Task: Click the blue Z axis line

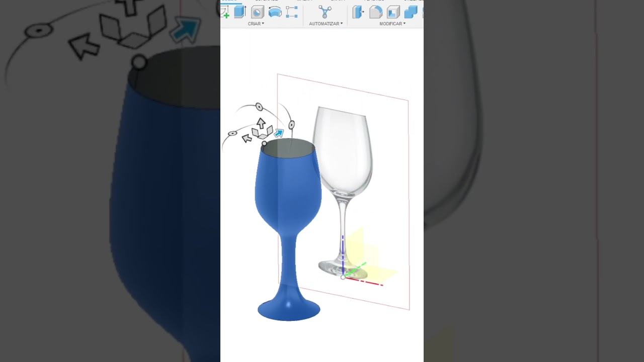Action: point(343,254)
